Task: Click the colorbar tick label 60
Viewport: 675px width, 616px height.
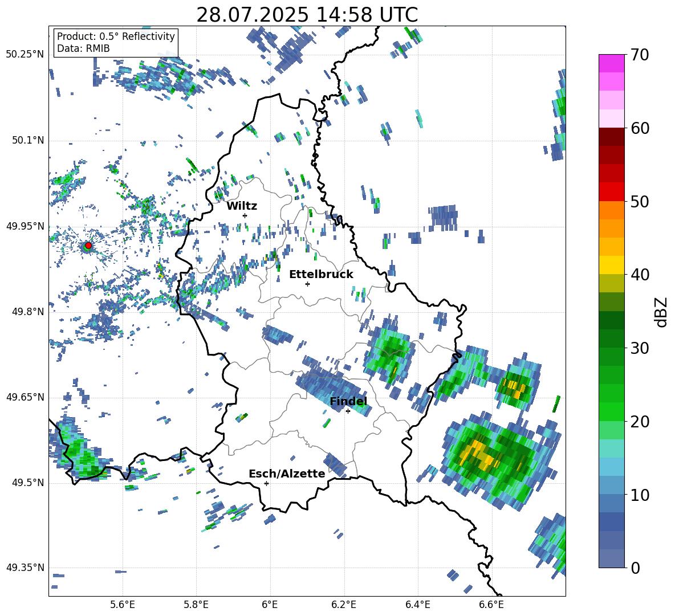Action: click(640, 128)
